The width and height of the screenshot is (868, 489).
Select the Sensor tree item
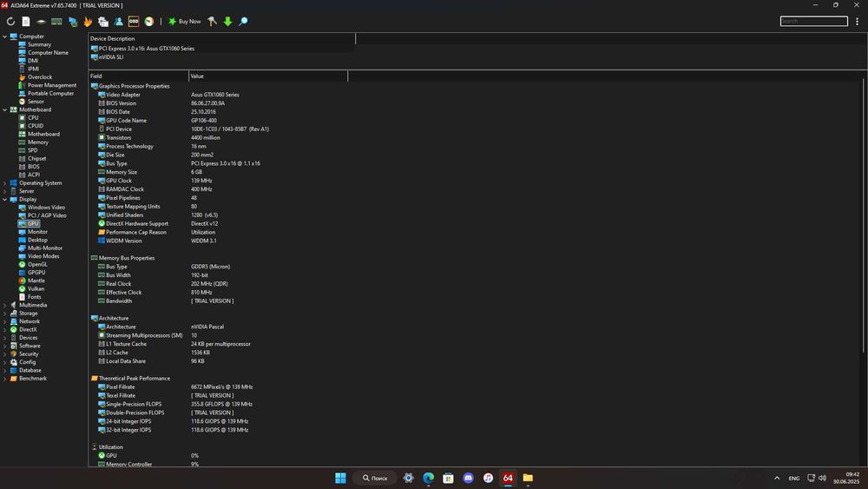[36, 102]
